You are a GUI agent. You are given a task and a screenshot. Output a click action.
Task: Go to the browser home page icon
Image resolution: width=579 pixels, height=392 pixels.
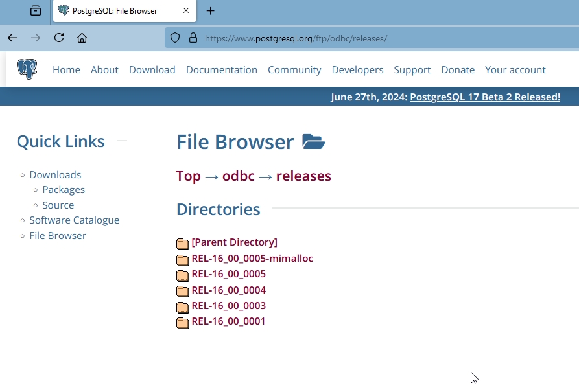[82, 38]
